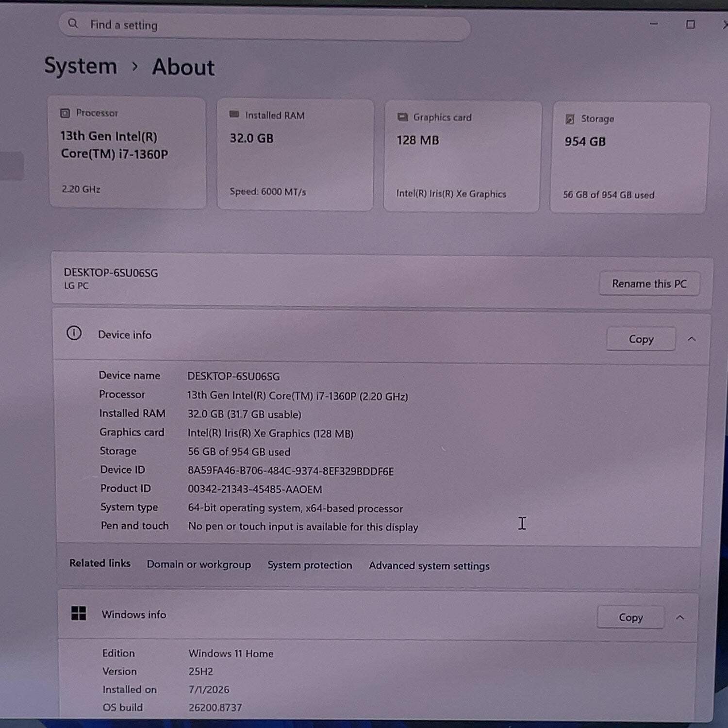728x728 pixels.
Task: Click the Graphics card icon
Action: coord(402,117)
